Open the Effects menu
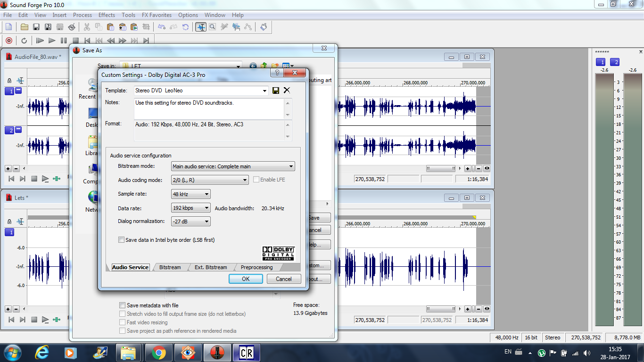Screen dimensions: 644x362 (107, 15)
